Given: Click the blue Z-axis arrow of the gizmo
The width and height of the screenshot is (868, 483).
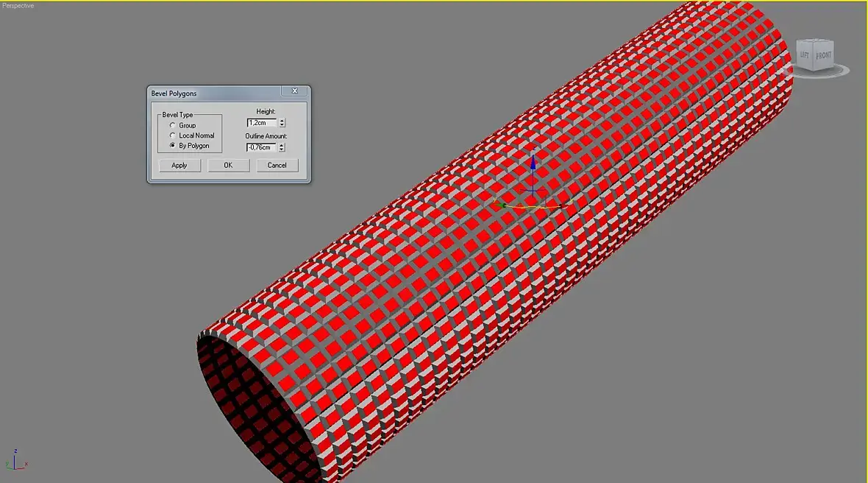Looking at the screenshot, I should pos(533,163).
